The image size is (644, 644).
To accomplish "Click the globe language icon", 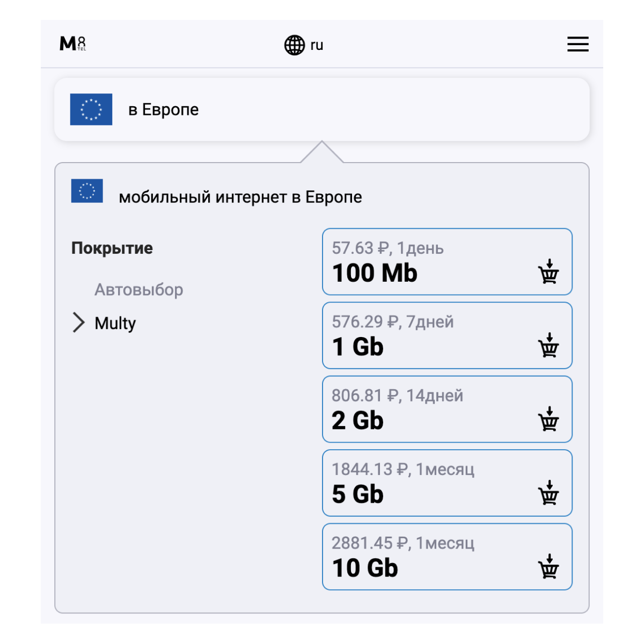I will (x=294, y=45).
